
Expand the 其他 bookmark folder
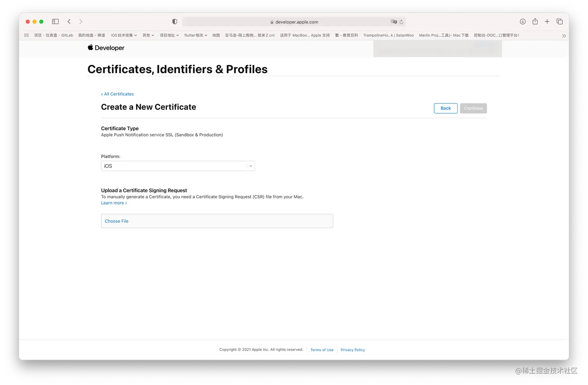(148, 35)
